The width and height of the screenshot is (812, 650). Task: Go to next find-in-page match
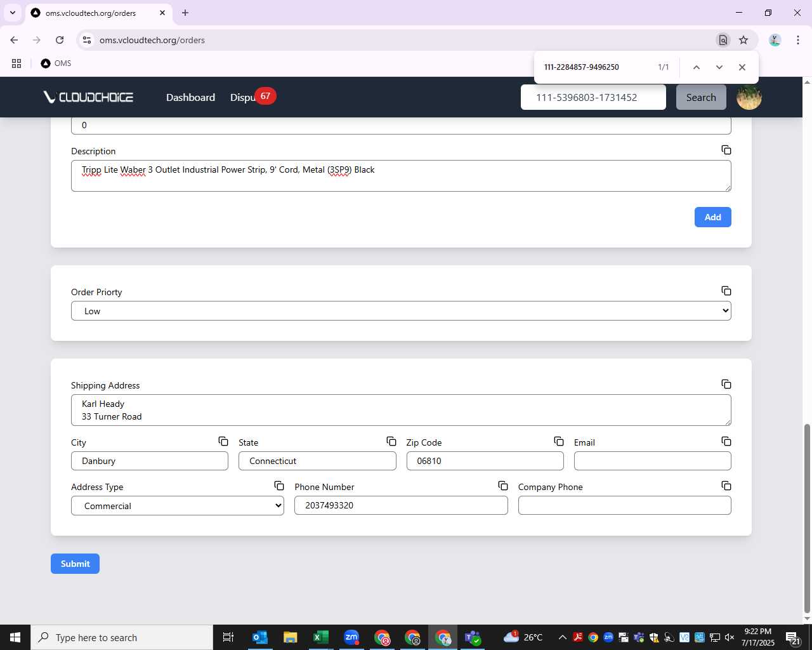[719, 67]
